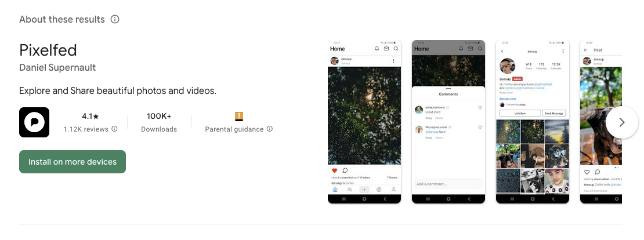This screenshot has width=644, height=240.
Task: Open the Comments screenshot thumbnail
Action: coord(448,121)
